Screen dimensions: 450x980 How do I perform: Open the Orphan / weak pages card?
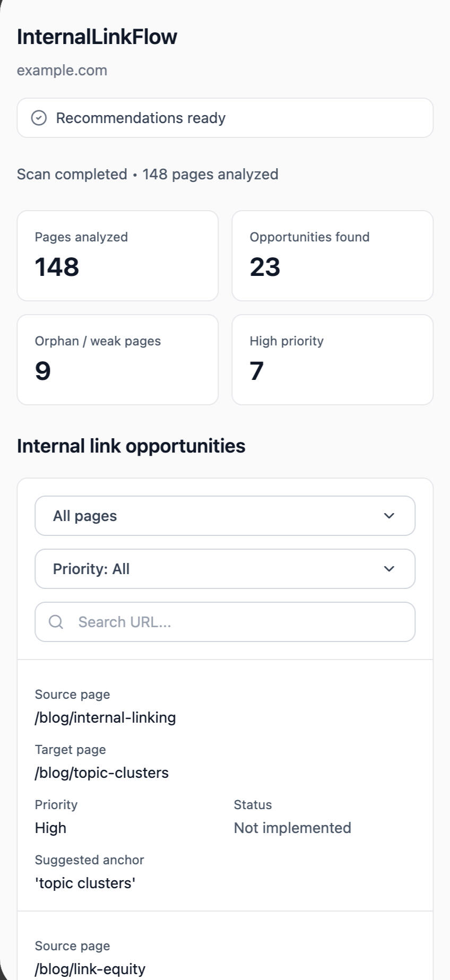point(118,360)
